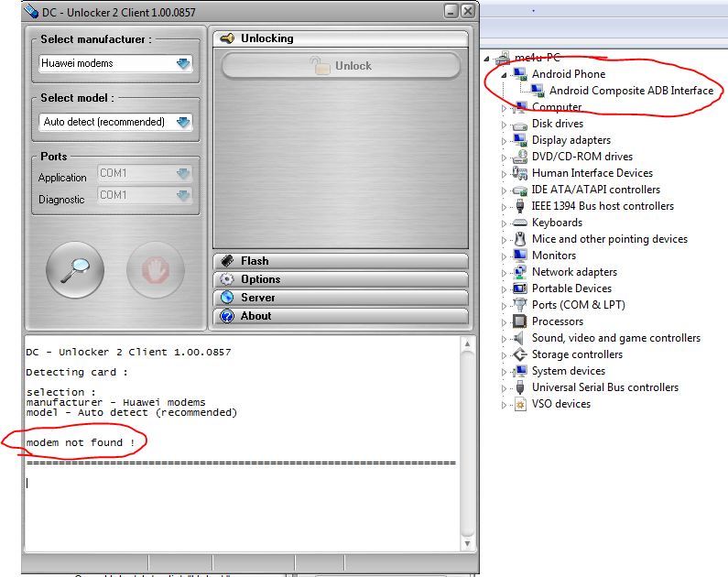Image resolution: width=728 pixels, height=577 pixels.
Task: Click the Options gear icon
Action: click(x=227, y=279)
